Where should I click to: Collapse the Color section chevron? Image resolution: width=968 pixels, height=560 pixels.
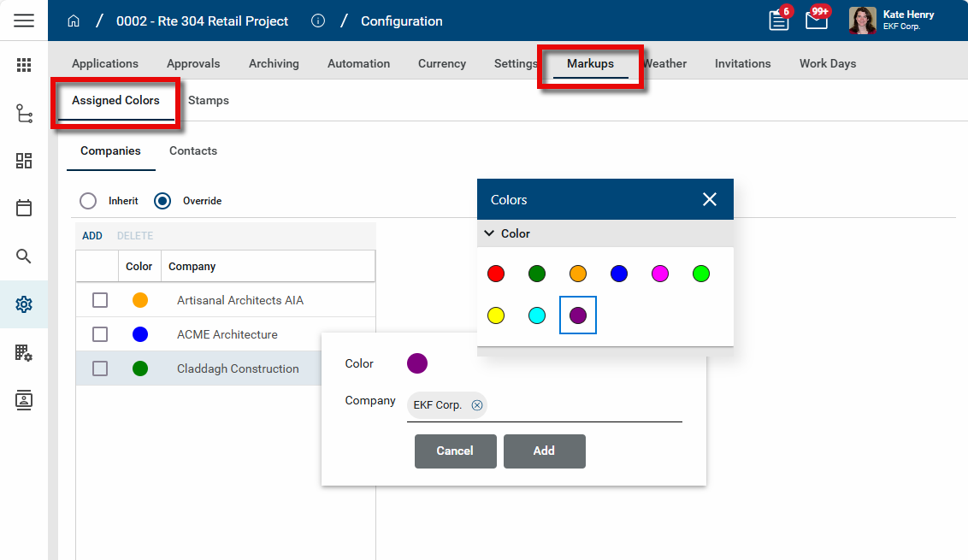[489, 233]
